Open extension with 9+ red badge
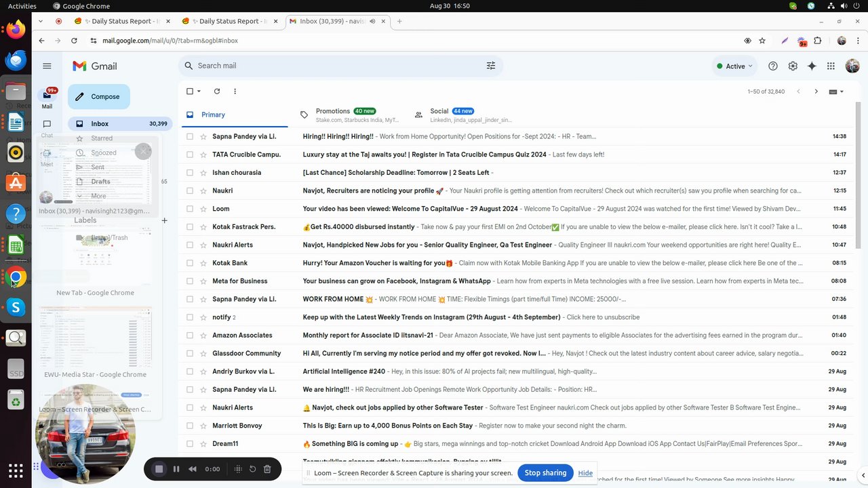The width and height of the screenshot is (868, 488). [802, 41]
